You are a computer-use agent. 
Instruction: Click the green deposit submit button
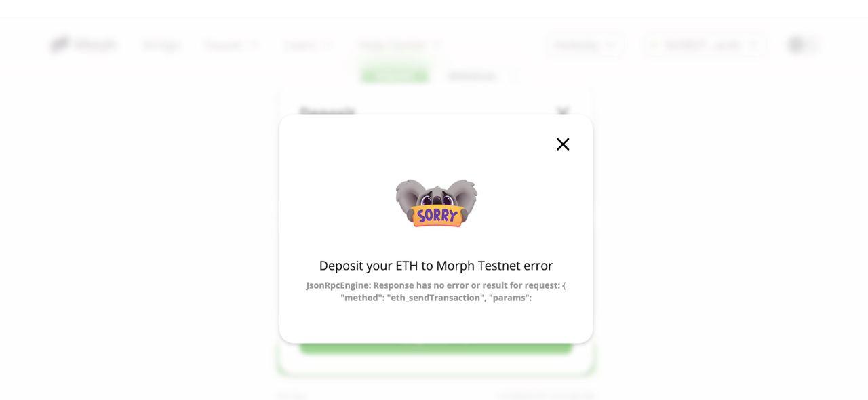436,347
